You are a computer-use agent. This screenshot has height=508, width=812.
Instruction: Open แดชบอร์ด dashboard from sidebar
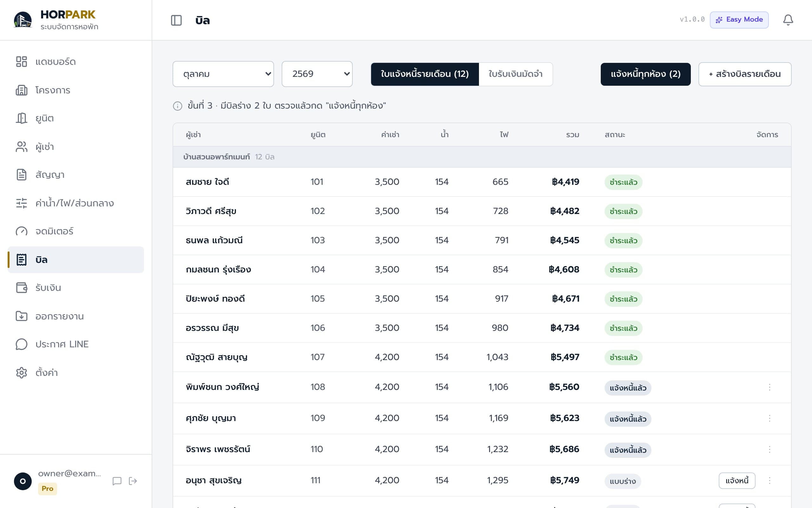pyautogui.click(x=76, y=62)
